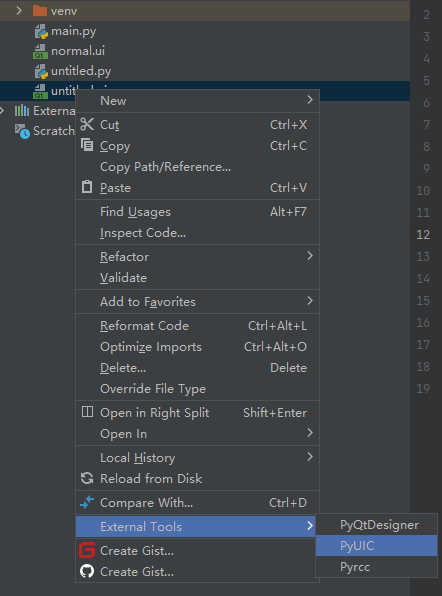The image size is (442, 596).
Task: Click the Copy pages icon
Action: point(87,145)
